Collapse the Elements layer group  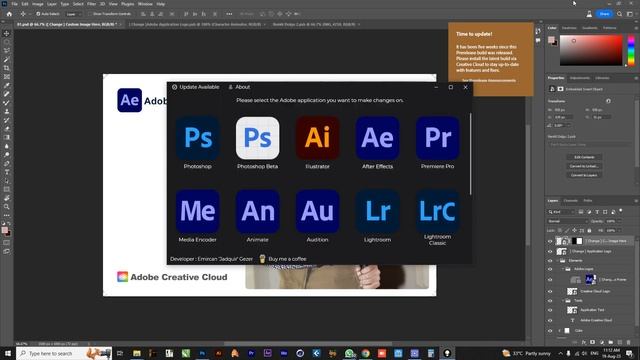coord(557,260)
